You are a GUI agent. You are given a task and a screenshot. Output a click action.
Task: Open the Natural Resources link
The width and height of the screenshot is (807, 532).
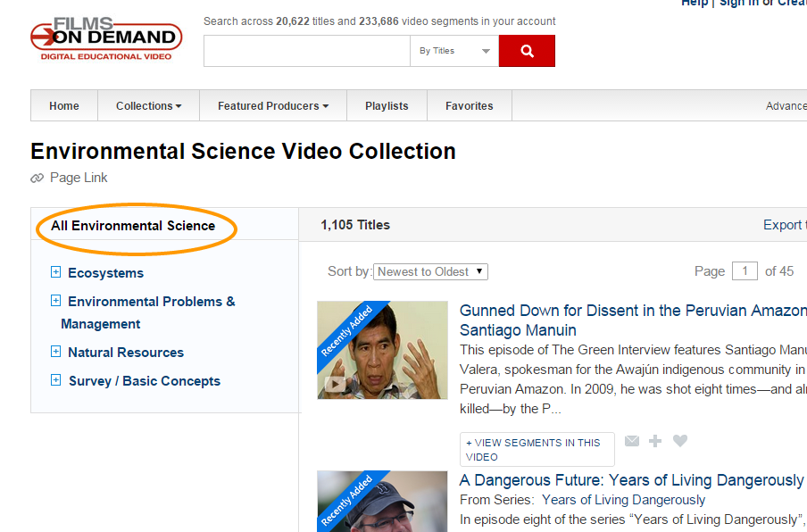point(126,353)
